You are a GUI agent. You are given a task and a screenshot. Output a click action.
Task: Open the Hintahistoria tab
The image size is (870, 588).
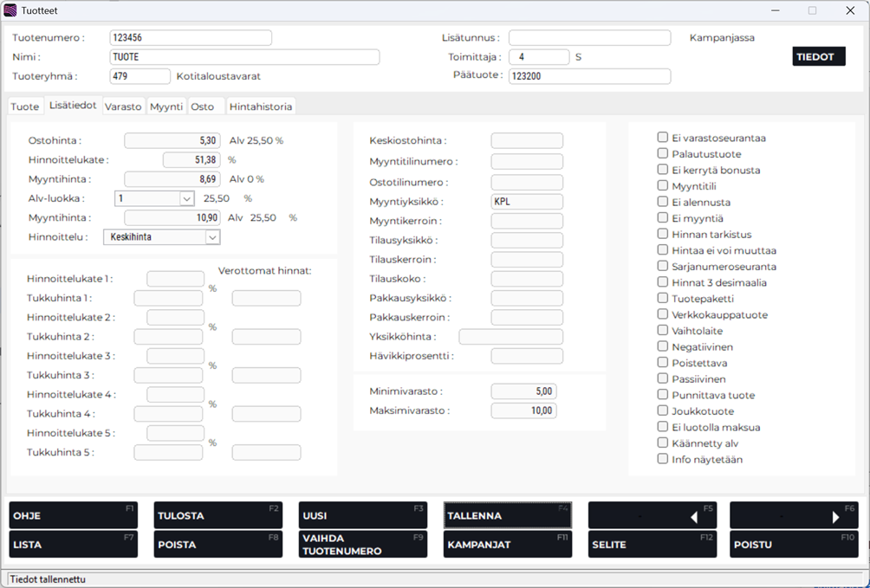click(x=261, y=107)
